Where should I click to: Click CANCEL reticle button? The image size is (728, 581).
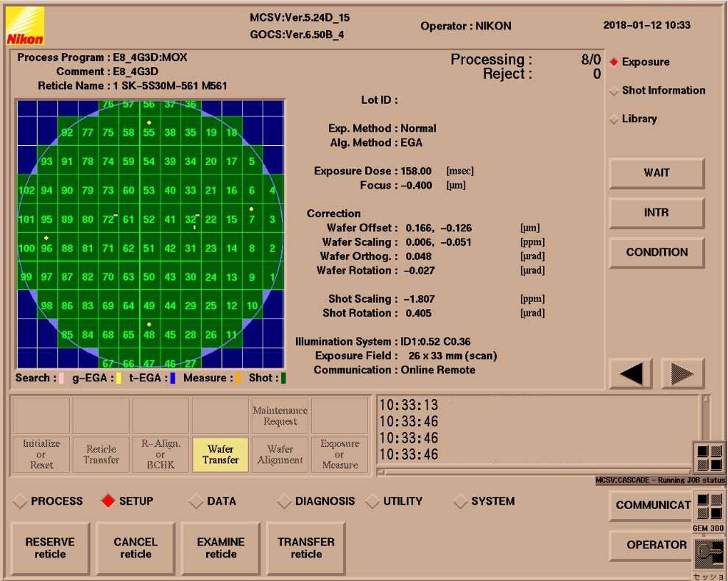coord(136,548)
